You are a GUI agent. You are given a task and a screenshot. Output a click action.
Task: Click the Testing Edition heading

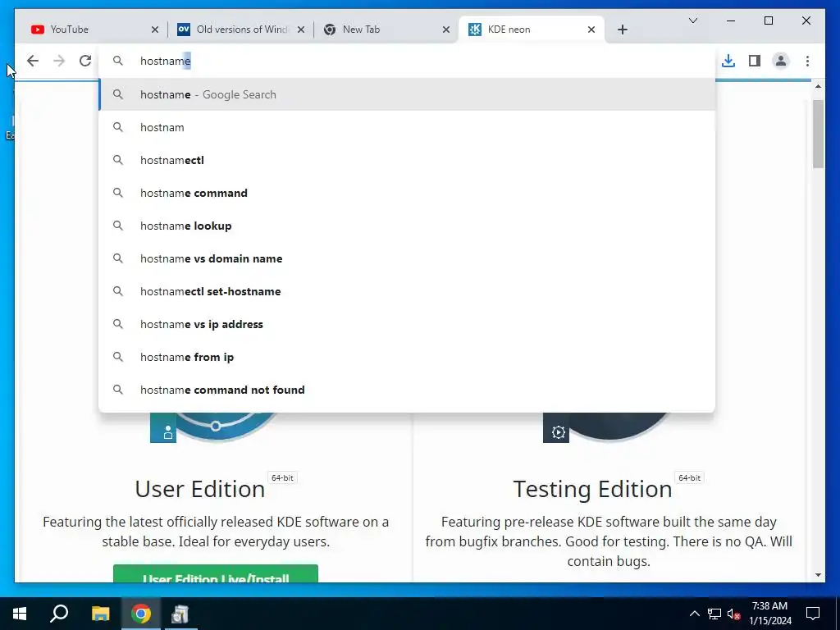pos(592,489)
